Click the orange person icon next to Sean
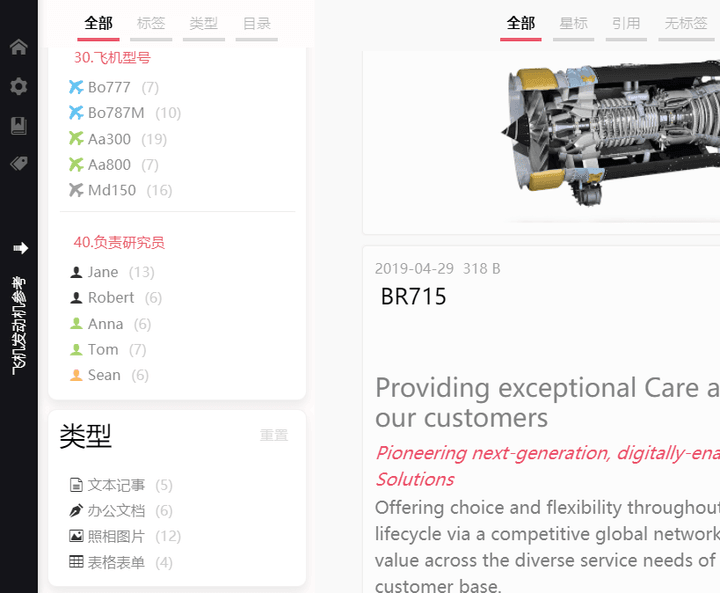Image resolution: width=720 pixels, height=593 pixels. click(x=76, y=375)
